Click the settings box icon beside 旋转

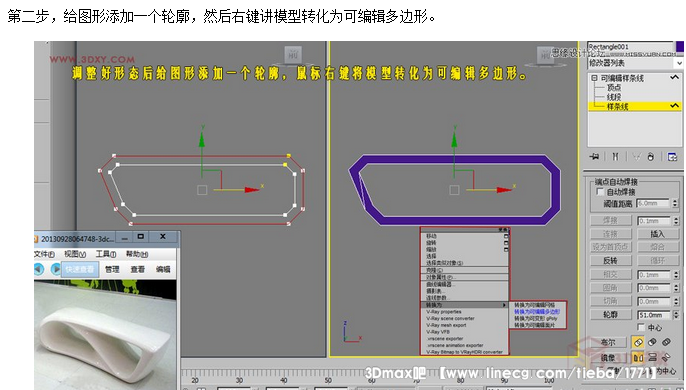pos(506,243)
